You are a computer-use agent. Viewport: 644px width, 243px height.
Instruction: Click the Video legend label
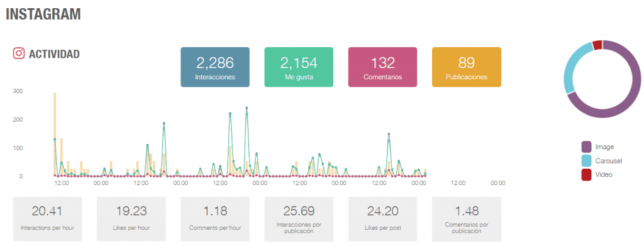click(604, 175)
